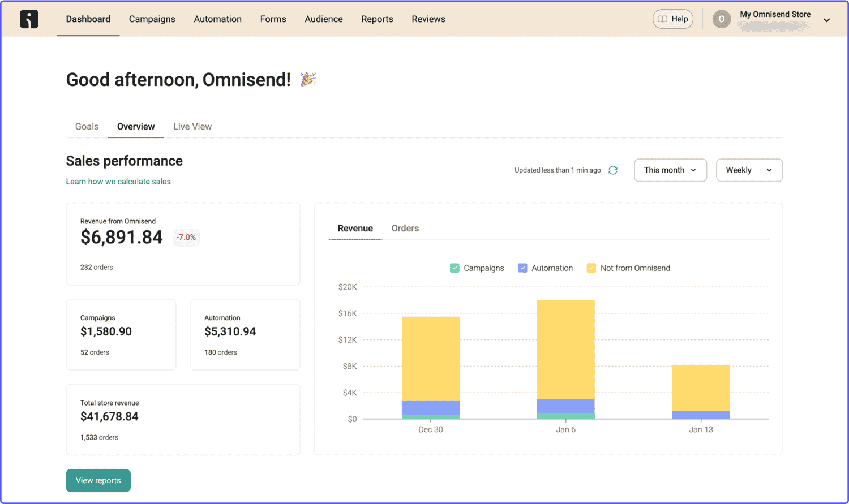This screenshot has height=504, width=849.
Task: Open Learn how we calculate sales link
Action: click(118, 182)
